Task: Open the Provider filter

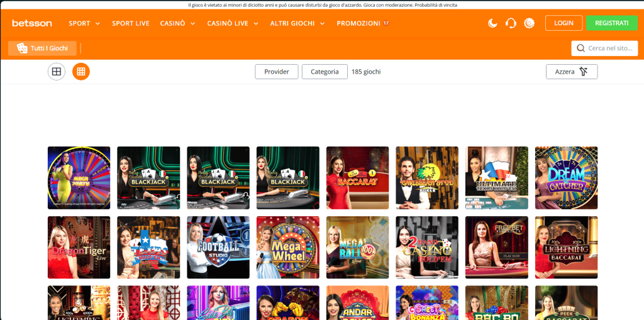Action: (277, 72)
